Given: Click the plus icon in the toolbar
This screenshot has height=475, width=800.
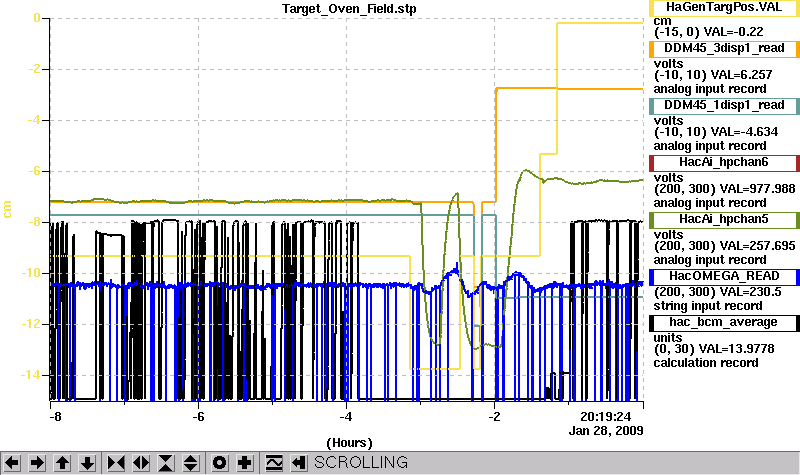Looking at the screenshot, I should 245,463.
